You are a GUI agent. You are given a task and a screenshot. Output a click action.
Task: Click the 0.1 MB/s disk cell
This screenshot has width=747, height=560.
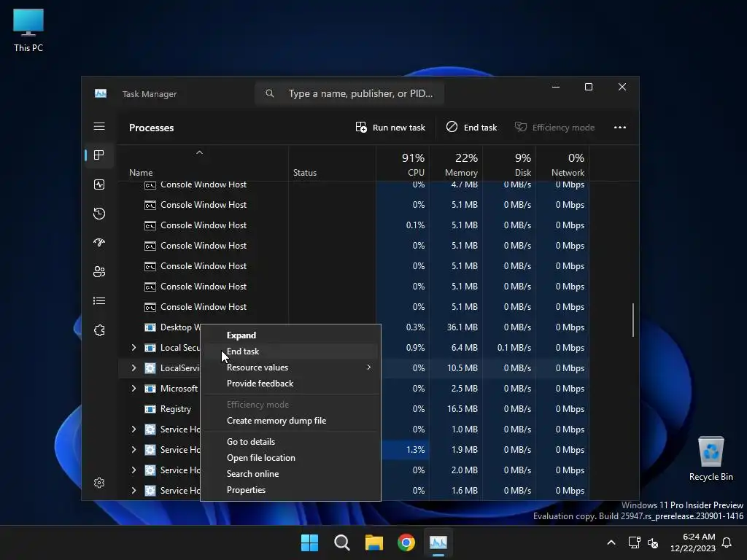(x=510, y=348)
